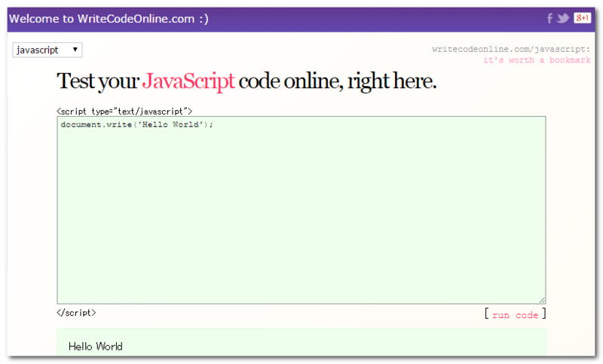
Task: Click inside the code editor textarea
Action: tap(301, 210)
